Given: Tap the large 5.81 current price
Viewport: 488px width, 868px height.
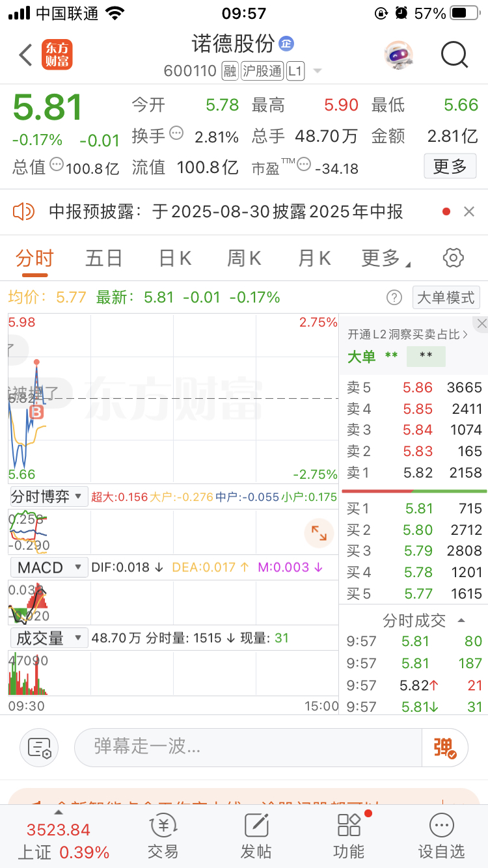Looking at the screenshot, I should click(x=48, y=107).
